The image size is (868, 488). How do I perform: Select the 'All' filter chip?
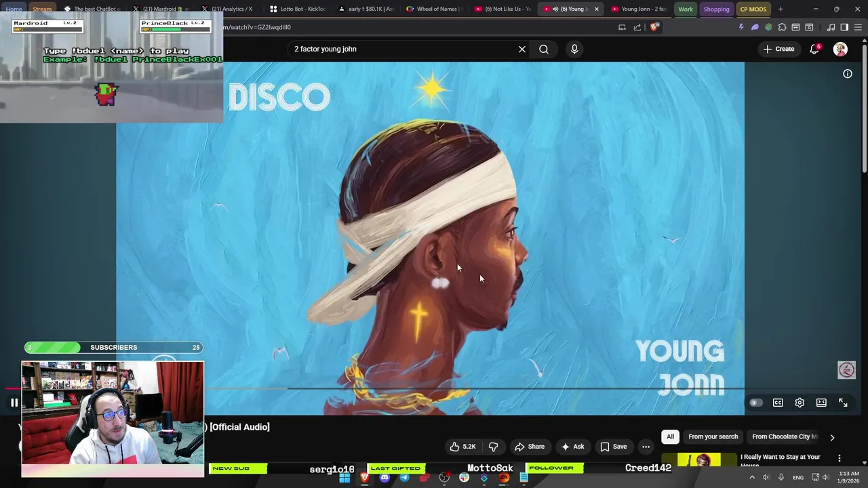(x=670, y=436)
